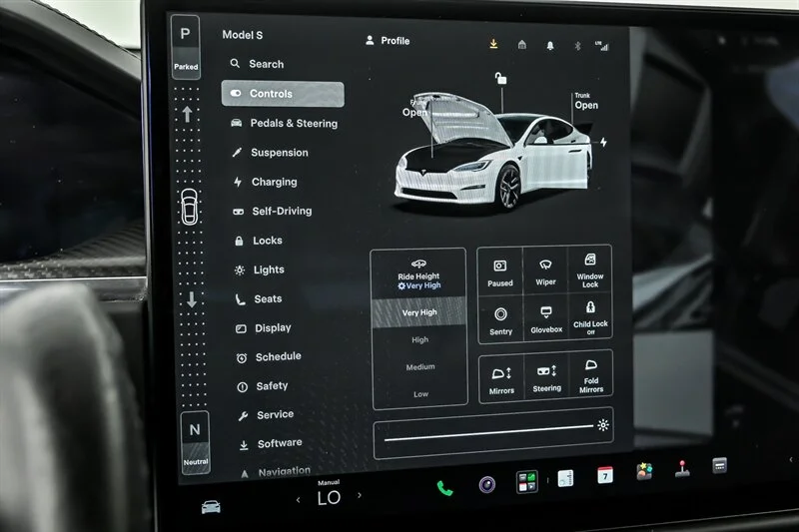Open the all apps launcher icon

point(527,482)
